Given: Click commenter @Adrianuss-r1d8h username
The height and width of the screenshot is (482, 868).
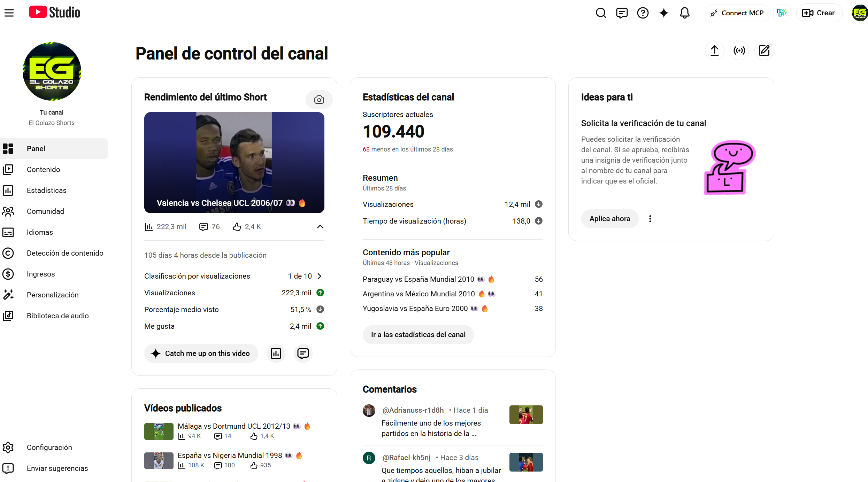Looking at the screenshot, I should 413,410.
